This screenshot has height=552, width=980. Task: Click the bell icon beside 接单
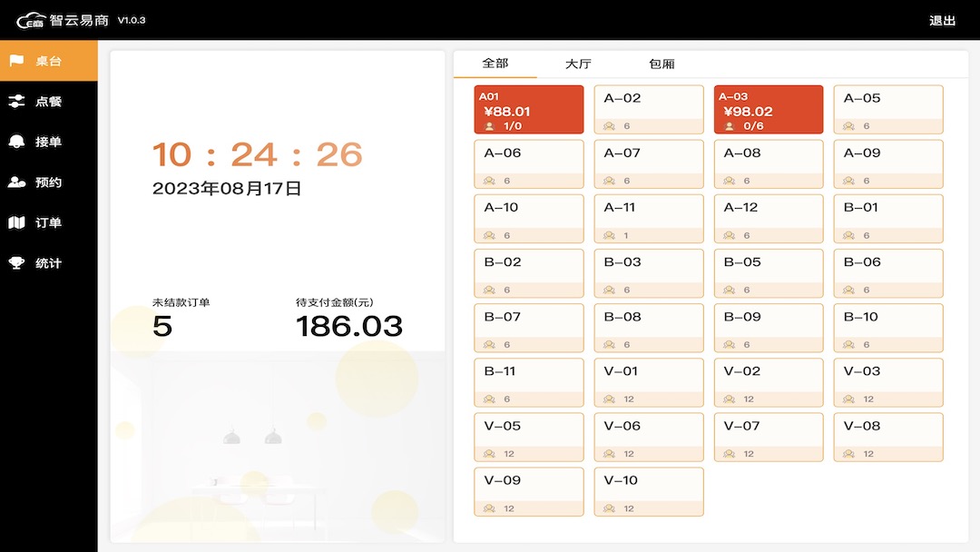pos(16,142)
